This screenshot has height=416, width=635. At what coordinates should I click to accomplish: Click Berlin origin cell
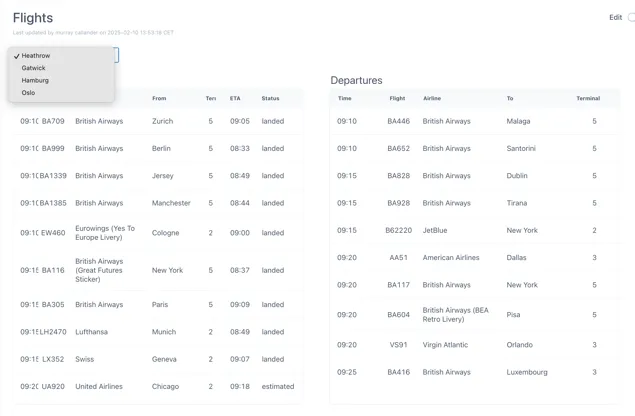coord(161,148)
